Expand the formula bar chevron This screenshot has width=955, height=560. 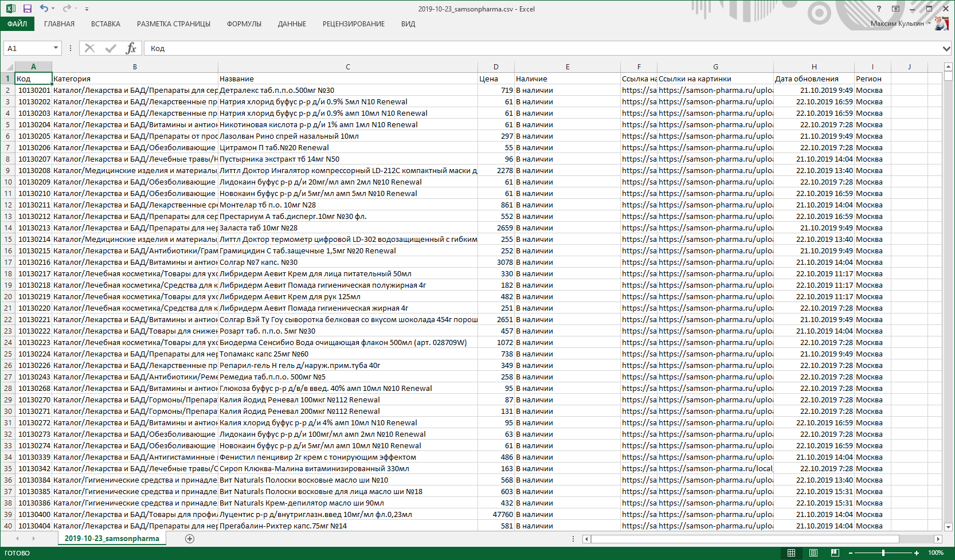pyautogui.click(x=946, y=49)
